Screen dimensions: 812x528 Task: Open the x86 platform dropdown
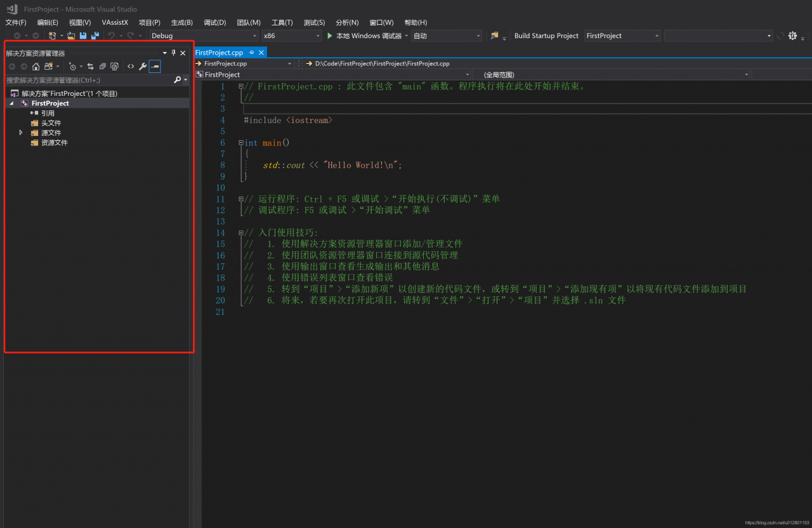[x=292, y=36]
